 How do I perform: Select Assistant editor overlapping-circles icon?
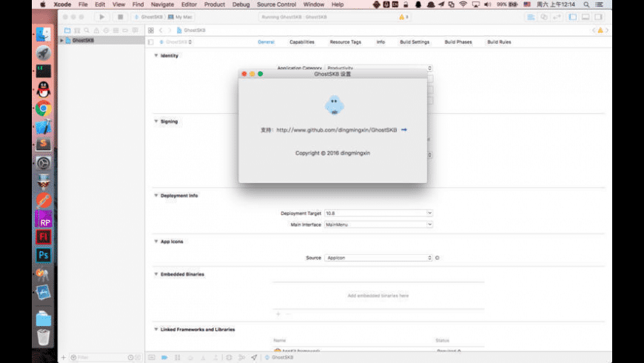point(544,17)
